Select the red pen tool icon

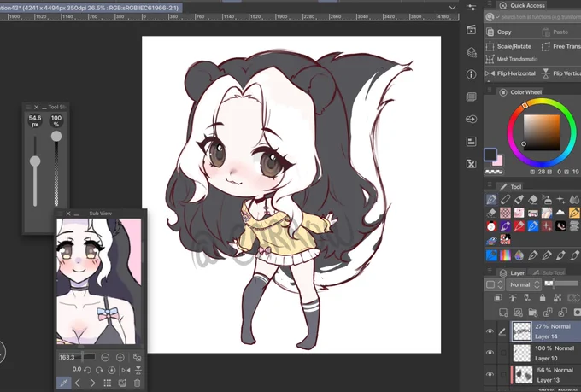pyautogui.click(x=519, y=226)
